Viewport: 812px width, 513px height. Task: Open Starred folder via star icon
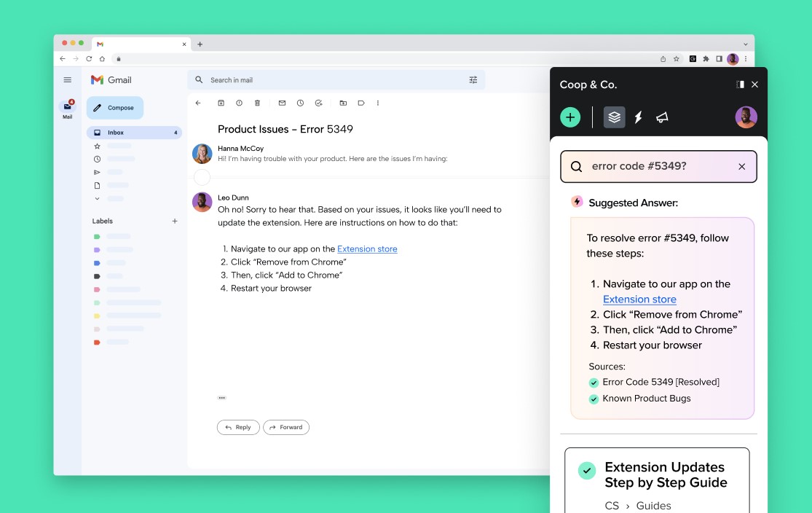pyautogui.click(x=97, y=146)
